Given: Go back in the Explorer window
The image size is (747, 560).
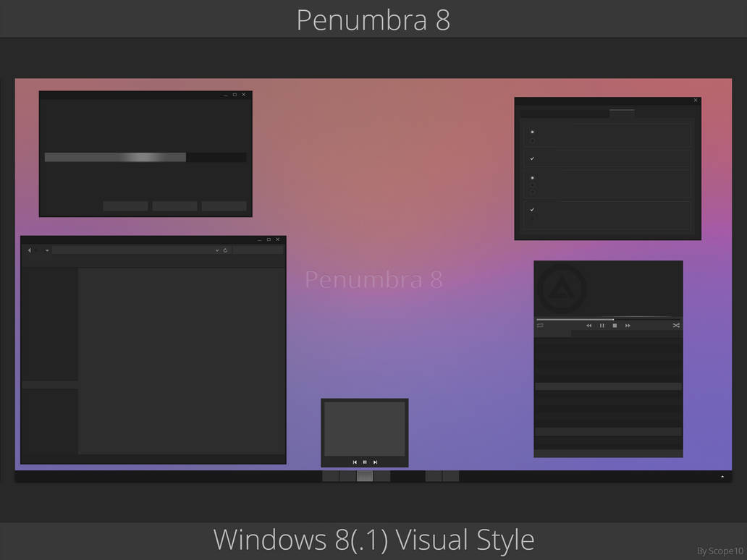Looking at the screenshot, I should pyautogui.click(x=29, y=250).
